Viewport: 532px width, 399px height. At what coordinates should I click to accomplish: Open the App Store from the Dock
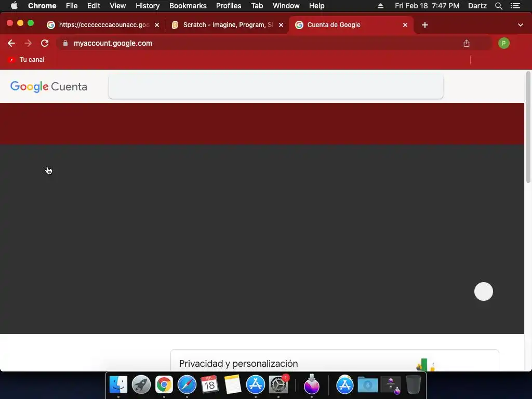256,384
